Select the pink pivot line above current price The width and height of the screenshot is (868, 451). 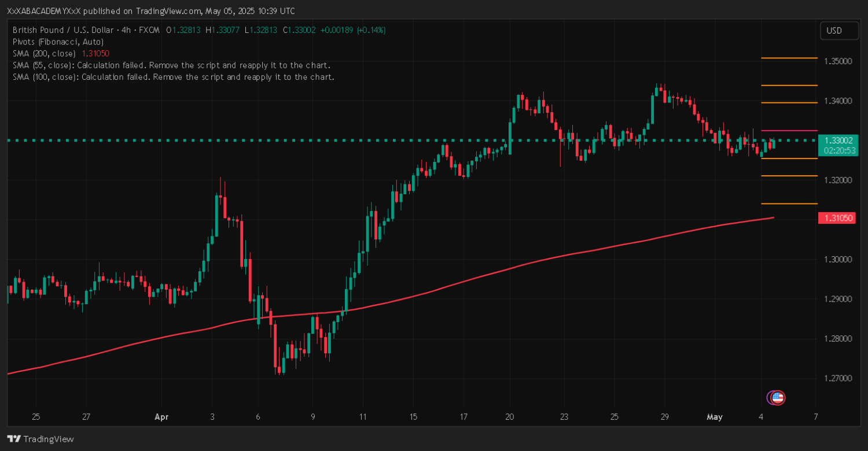(x=789, y=131)
